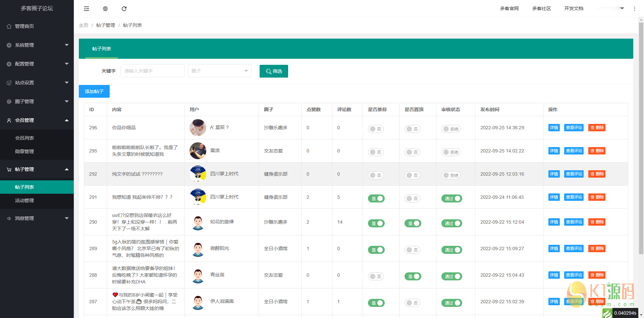Click the 添加帖子 button
644x318 pixels.
click(x=94, y=91)
